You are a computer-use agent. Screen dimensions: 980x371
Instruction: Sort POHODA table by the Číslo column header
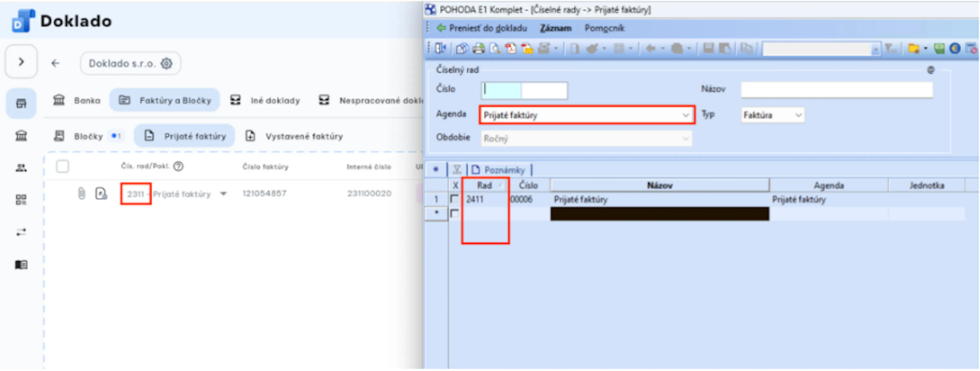(x=529, y=185)
